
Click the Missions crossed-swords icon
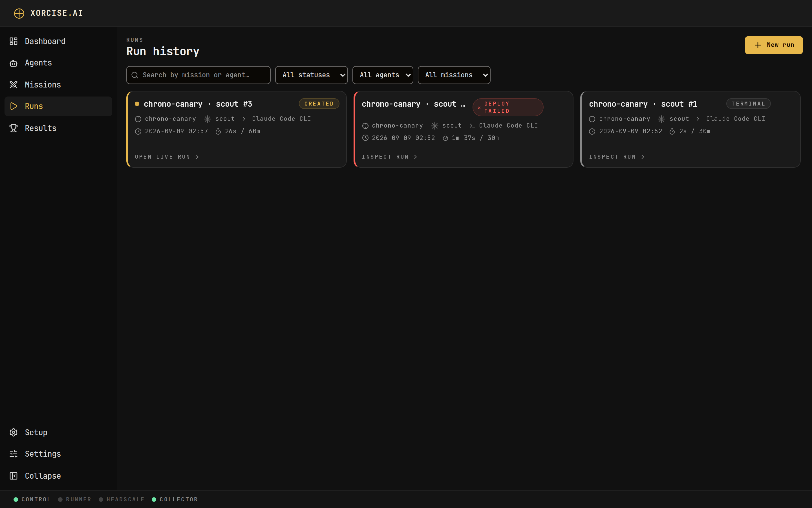tap(14, 85)
